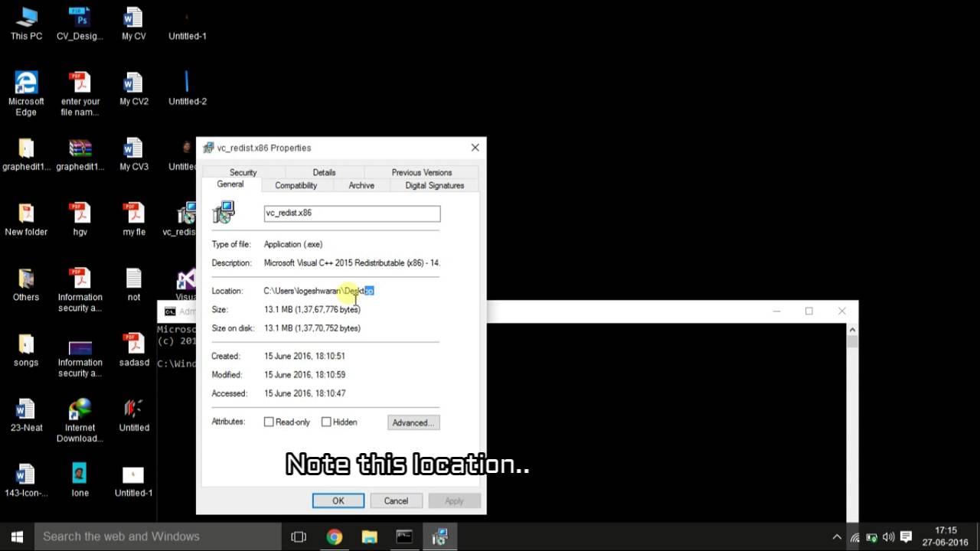Select Untitled-1 desktop icon in top row

[188, 23]
